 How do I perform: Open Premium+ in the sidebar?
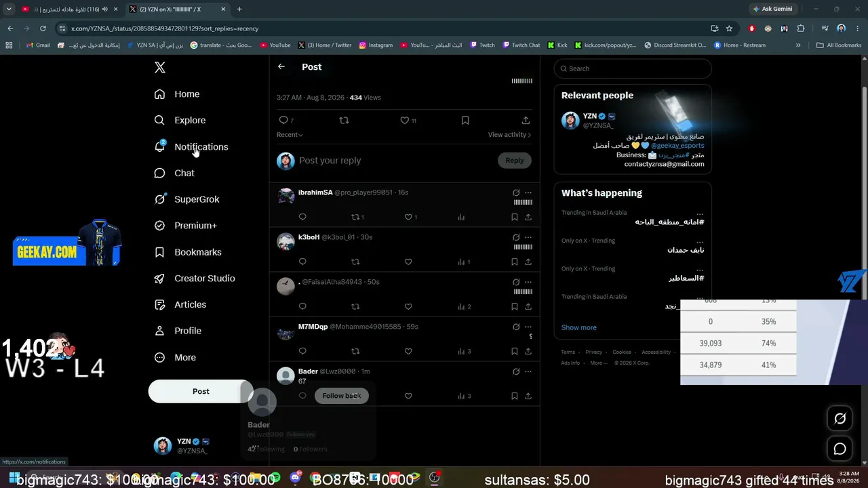coord(185,226)
